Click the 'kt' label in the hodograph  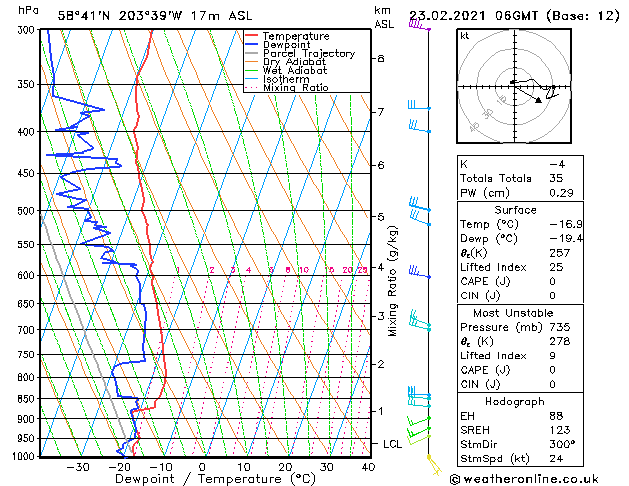pyautogui.click(x=465, y=36)
